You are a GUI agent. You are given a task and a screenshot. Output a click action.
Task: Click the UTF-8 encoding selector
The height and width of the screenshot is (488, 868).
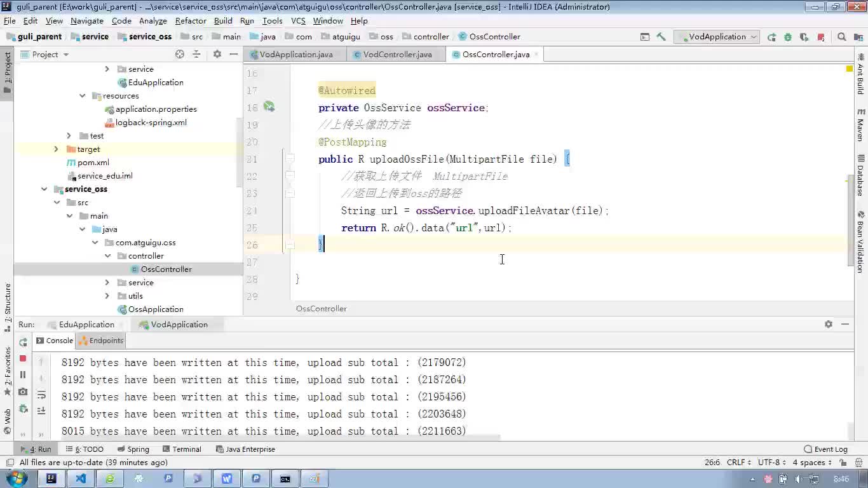click(771, 463)
